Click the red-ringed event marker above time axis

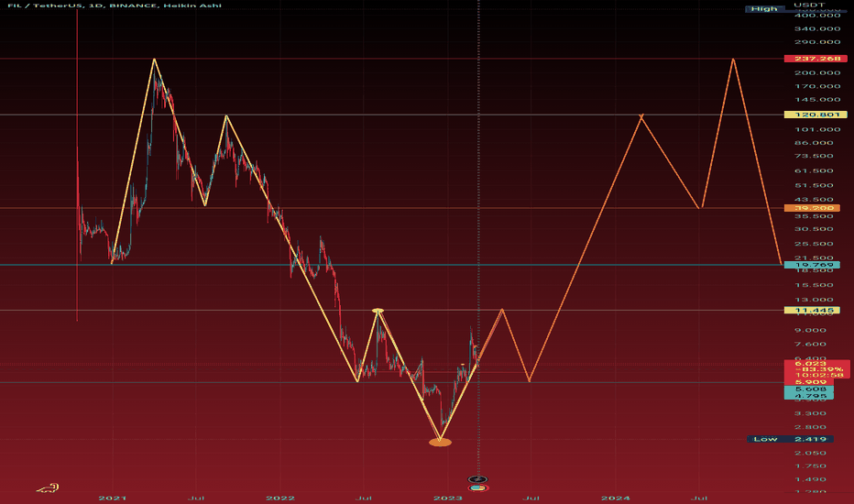point(478,488)
